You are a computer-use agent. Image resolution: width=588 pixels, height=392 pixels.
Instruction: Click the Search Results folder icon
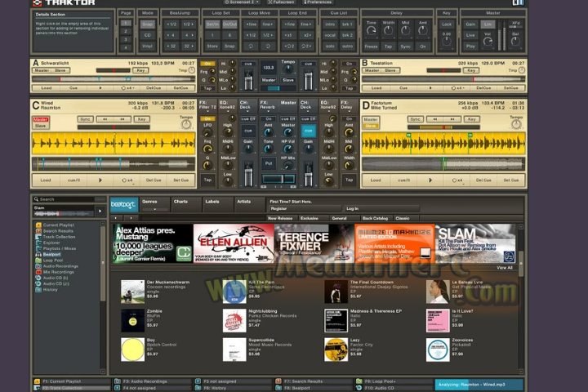pyautogui.click(x=38, y=231)
